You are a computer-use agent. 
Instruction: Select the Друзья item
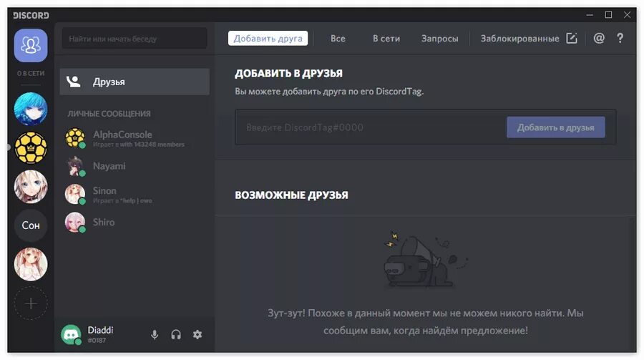coord(135,82)
